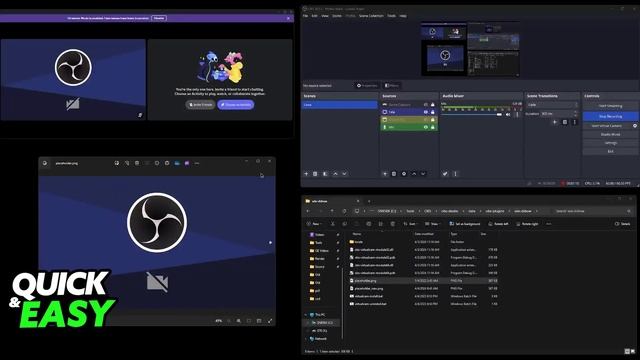Click Start Streaming in OBS Controls
640x360 pixels.
(610, 106)
